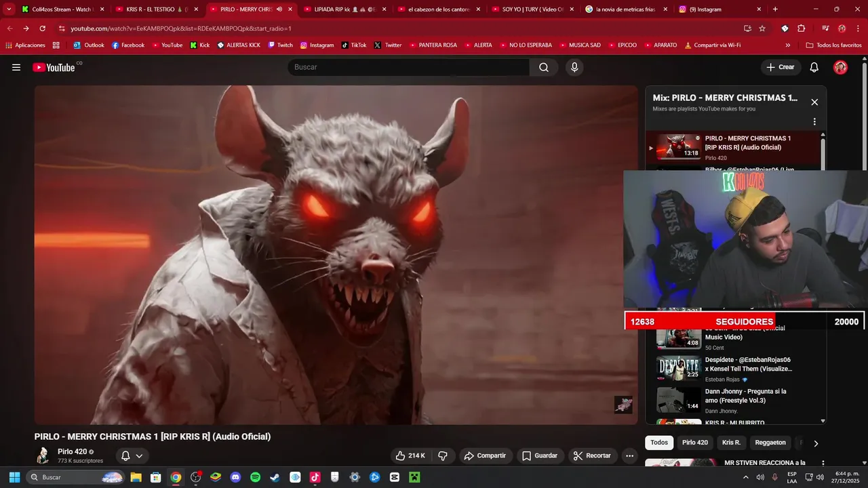Screen dimensions: 868x488
Task: Open the account avatar menu
Action: coord(840,67)
